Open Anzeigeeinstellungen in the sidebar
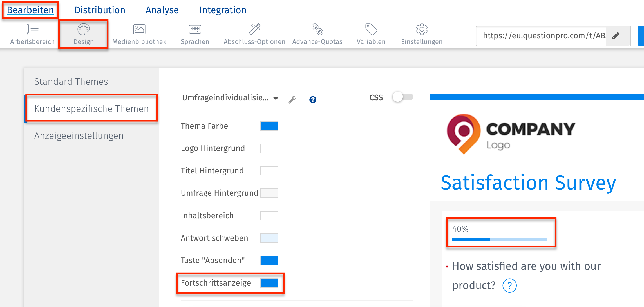This screenshot has width=644, height=307. coord(79,135)
